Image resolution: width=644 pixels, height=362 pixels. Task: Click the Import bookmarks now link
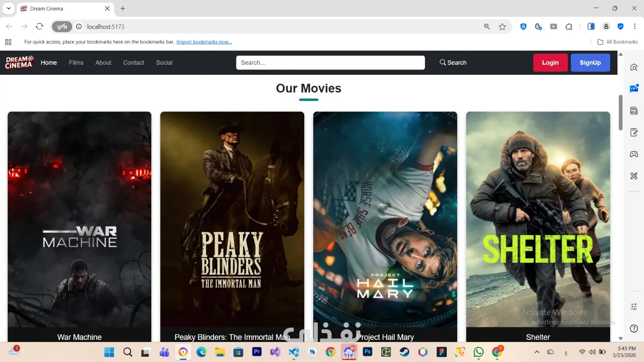[x=204, y=42]
